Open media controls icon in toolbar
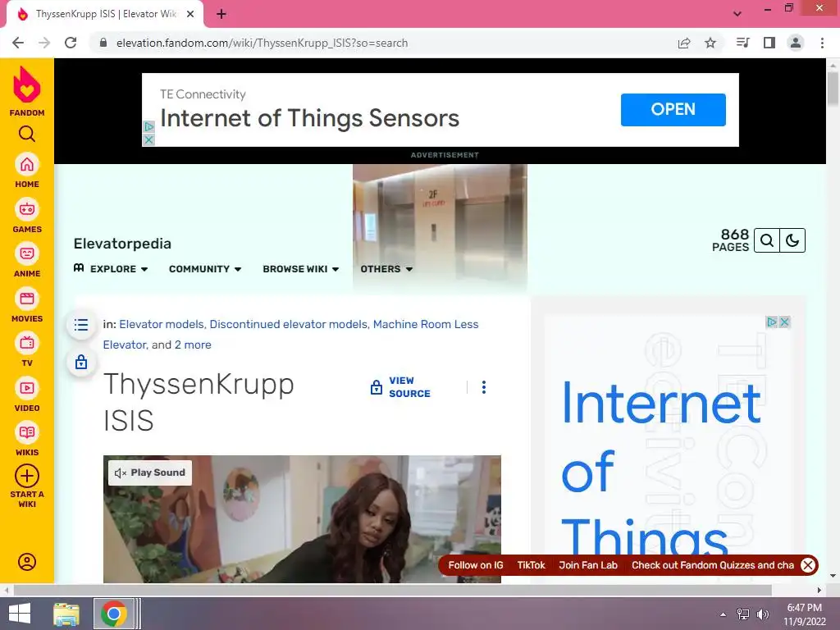This screenshot has width=840, height=630. click(742, 43)
